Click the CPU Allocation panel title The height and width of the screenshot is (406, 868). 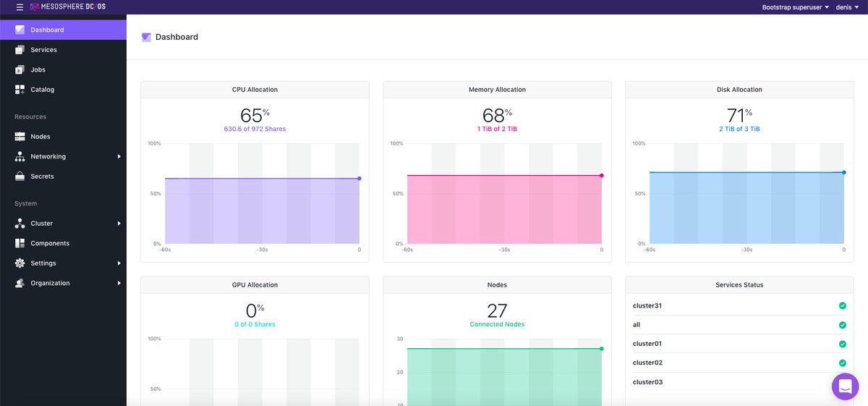tap(255, 90)
